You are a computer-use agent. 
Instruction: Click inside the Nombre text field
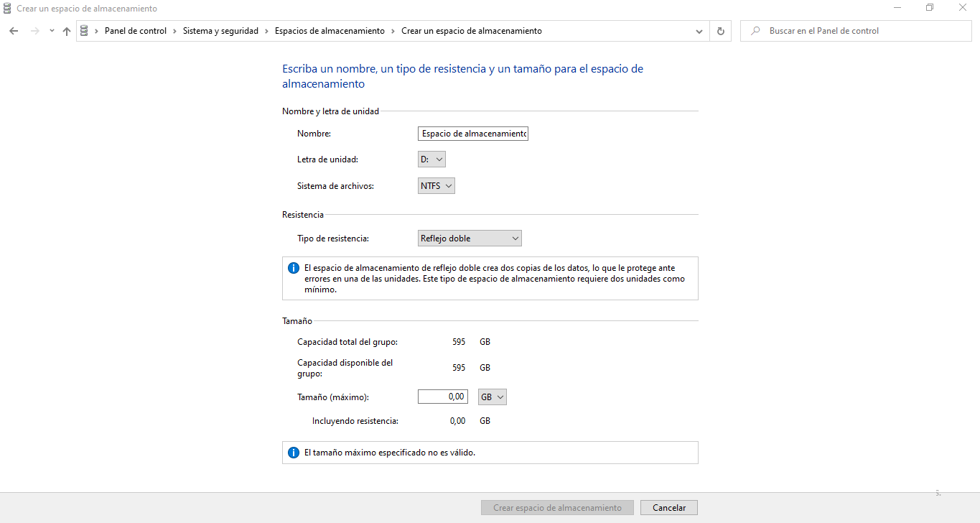pyautogui.click(x=472, y=134)
